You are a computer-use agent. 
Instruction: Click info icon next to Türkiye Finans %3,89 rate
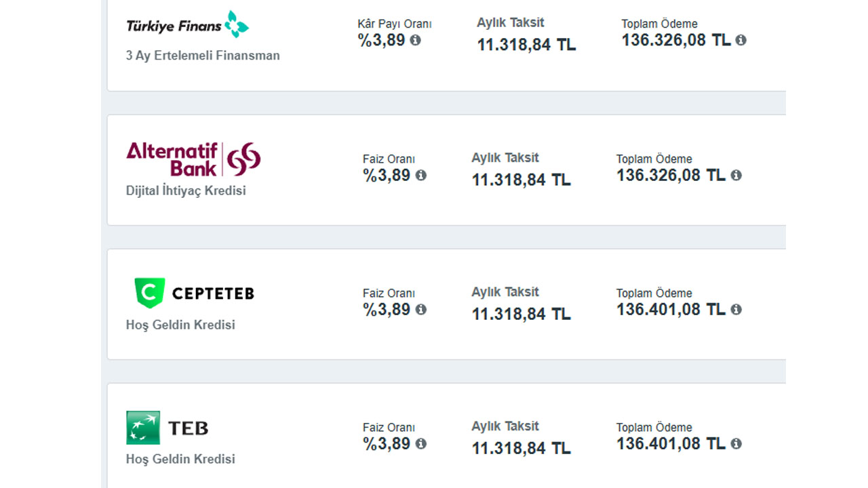click(x=415, y=40)
